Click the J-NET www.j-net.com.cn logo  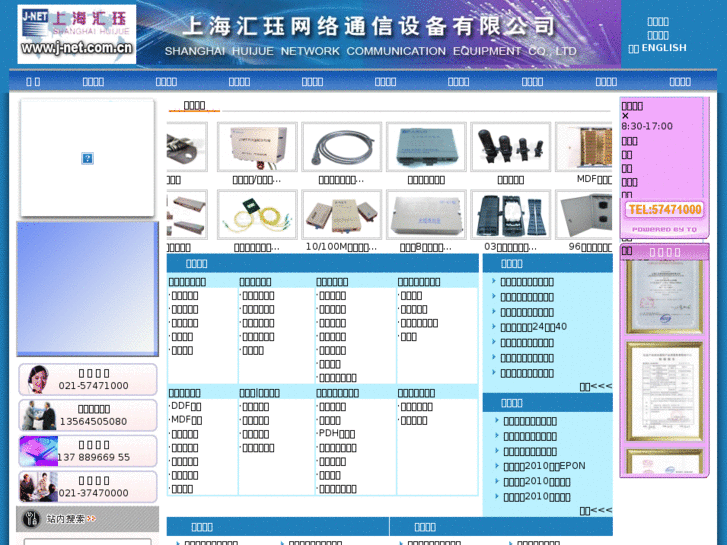point(77,34)
